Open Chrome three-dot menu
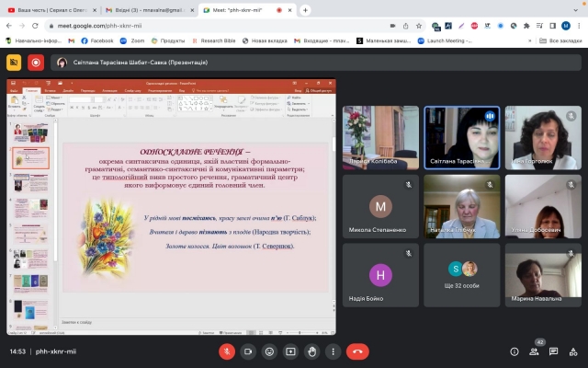 (x=579, y=26)
